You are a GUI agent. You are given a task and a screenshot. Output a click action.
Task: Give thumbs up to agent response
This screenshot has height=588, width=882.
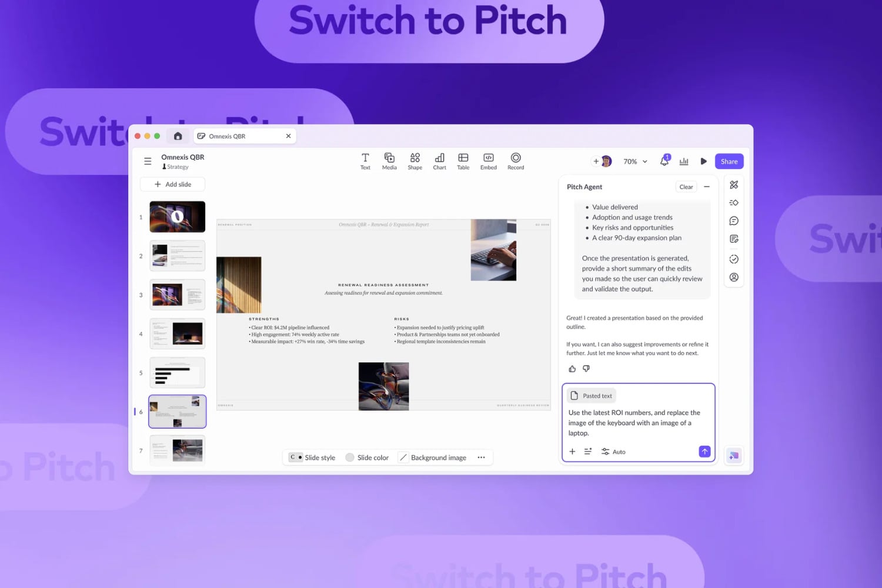click(572, 369)
